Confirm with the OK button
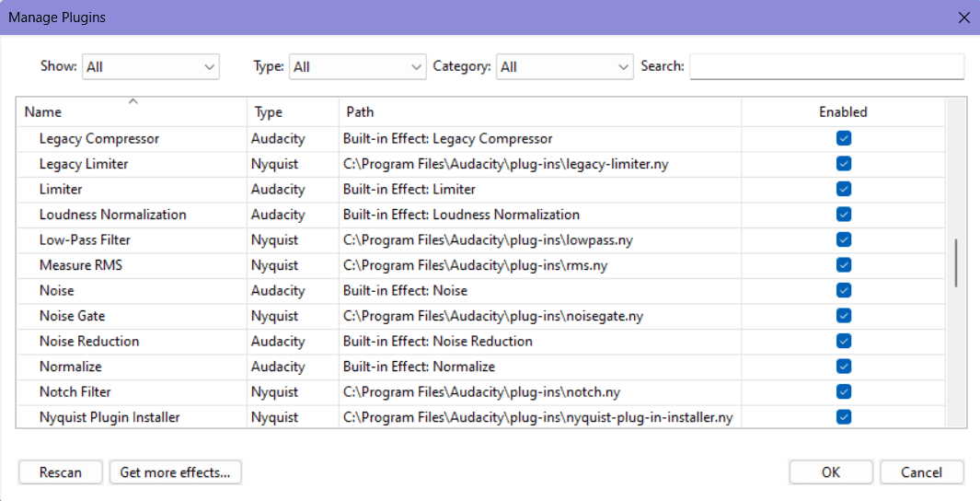980x501 pixels. [x=831, y=472]
